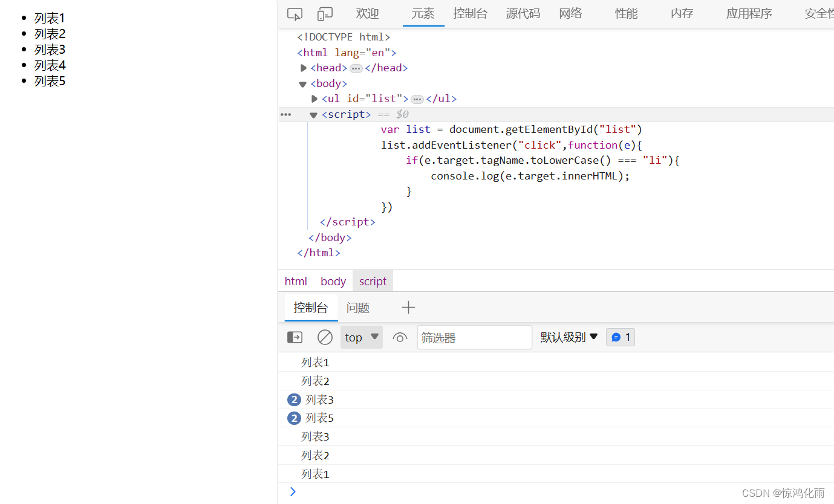Open live expression eye icon
This screenshot has height=504, width=834.
pos(400,337)
